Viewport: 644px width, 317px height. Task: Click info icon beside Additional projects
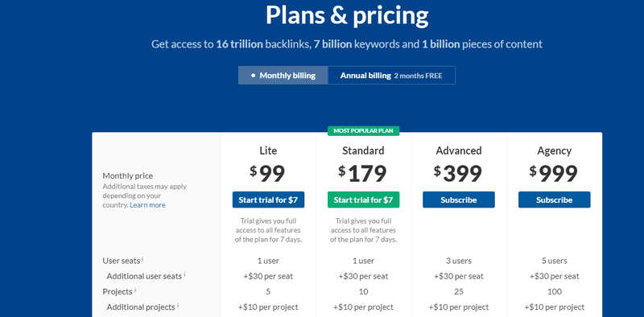coord(178,305)
